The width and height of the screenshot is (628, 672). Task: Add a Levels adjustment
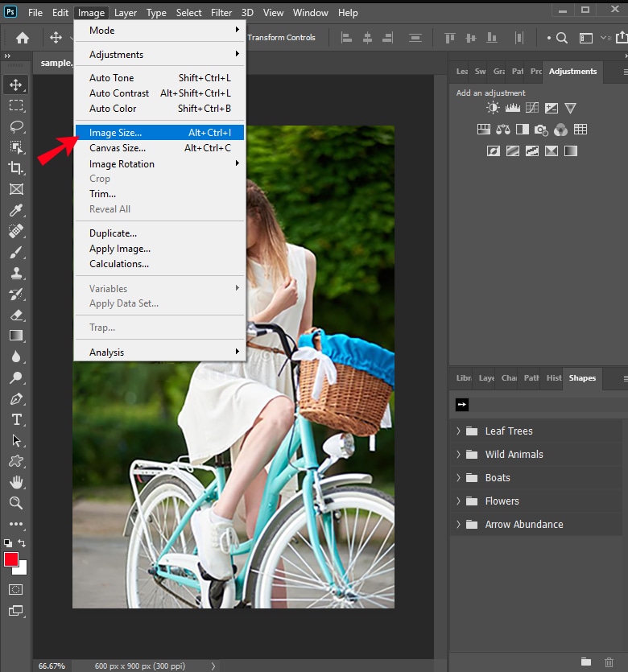tap(512, 108)
